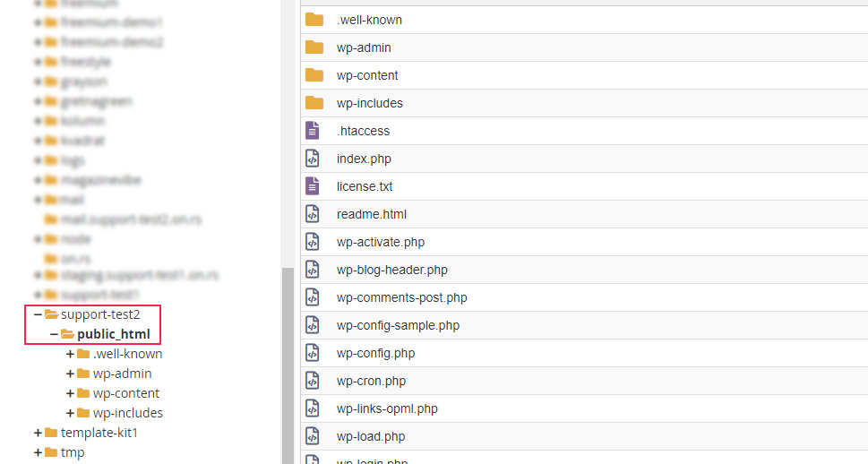The image size is (868, 464).
Task: Click the open folder icon beside support-test2
Action: pyautogui.click(x=51, y=314)
